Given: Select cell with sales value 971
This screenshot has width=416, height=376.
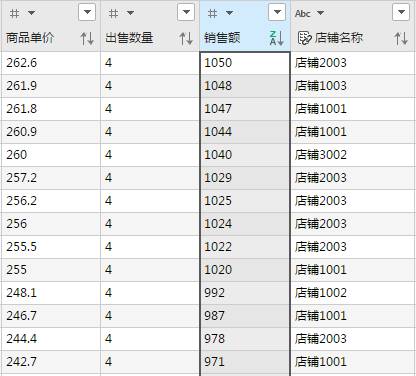Looking at the screenshot, I should [245, 362].
